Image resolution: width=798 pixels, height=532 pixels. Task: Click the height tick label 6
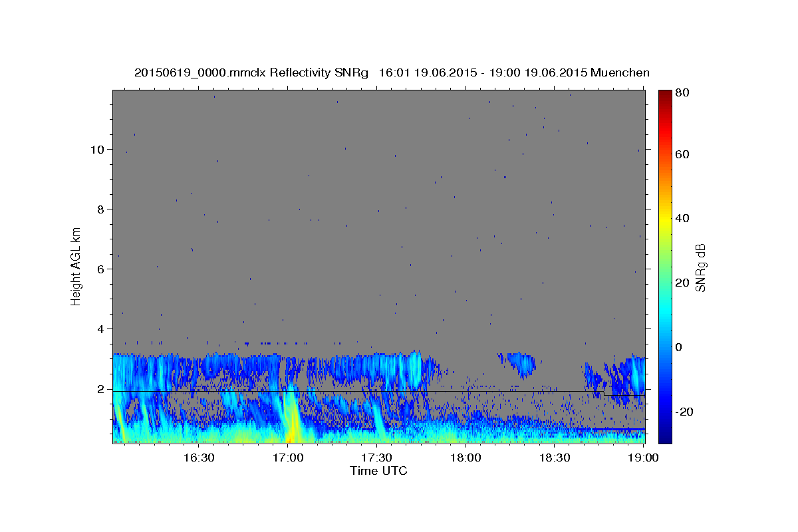(101, 269)
